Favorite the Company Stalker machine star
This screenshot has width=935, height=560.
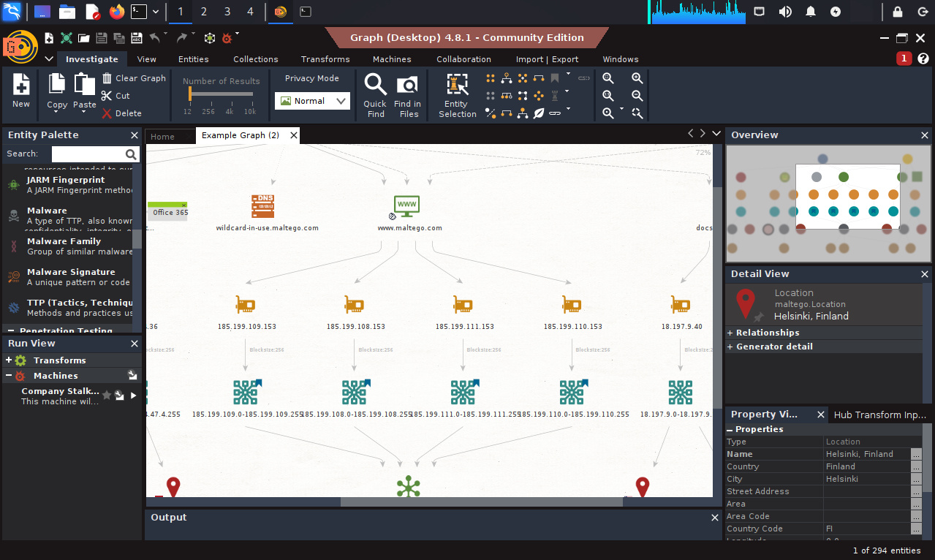pos(107,396)
